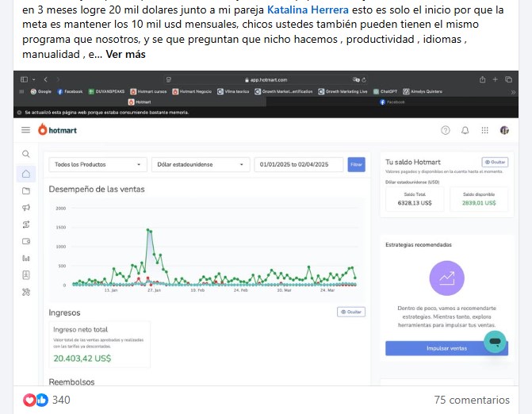Hide income with Ocultar beside Ingresos

tap(351, 312)
